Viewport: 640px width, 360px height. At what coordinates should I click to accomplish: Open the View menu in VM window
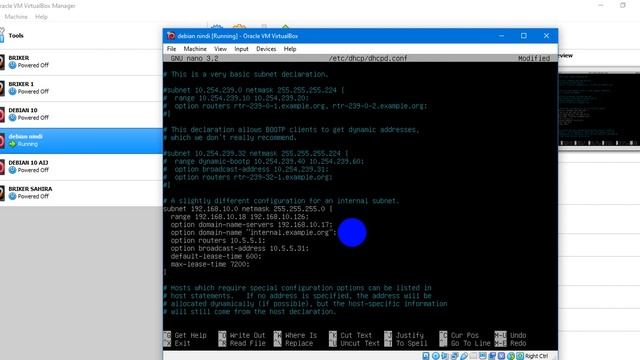coord(220,49)
